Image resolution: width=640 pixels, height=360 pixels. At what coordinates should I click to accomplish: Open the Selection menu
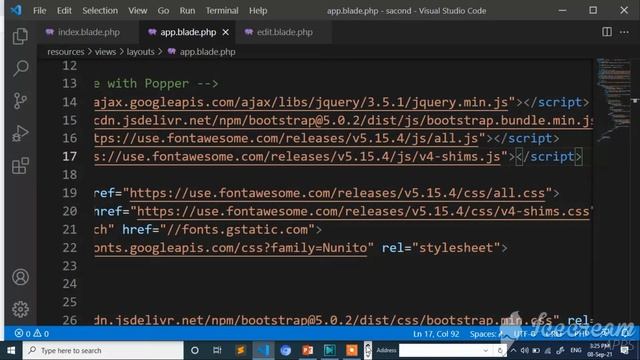pos(100,11)
